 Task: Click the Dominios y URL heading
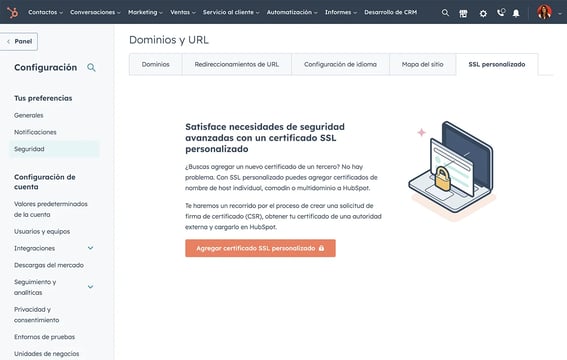tap(169, 40)
